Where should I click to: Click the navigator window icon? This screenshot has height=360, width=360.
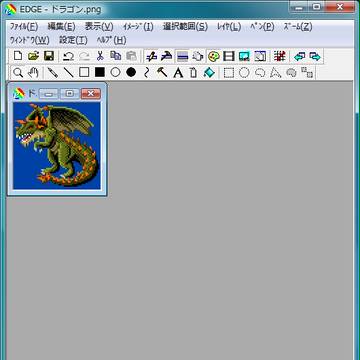[x=260, y=56]
